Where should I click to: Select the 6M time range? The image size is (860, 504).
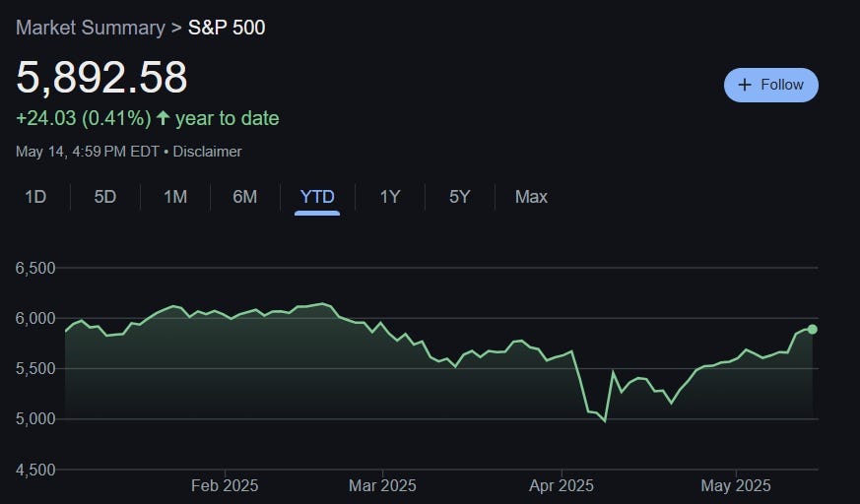pyautogui.click(x=244, y=197)
